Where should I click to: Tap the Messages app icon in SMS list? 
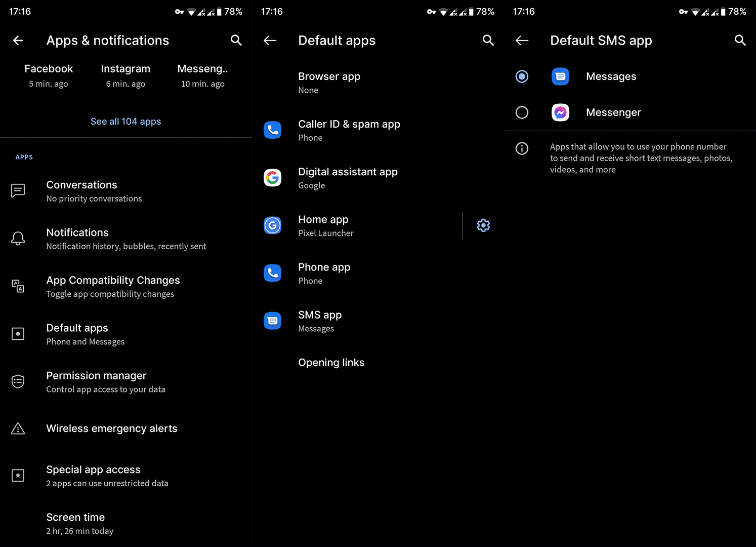pos(560,76)
